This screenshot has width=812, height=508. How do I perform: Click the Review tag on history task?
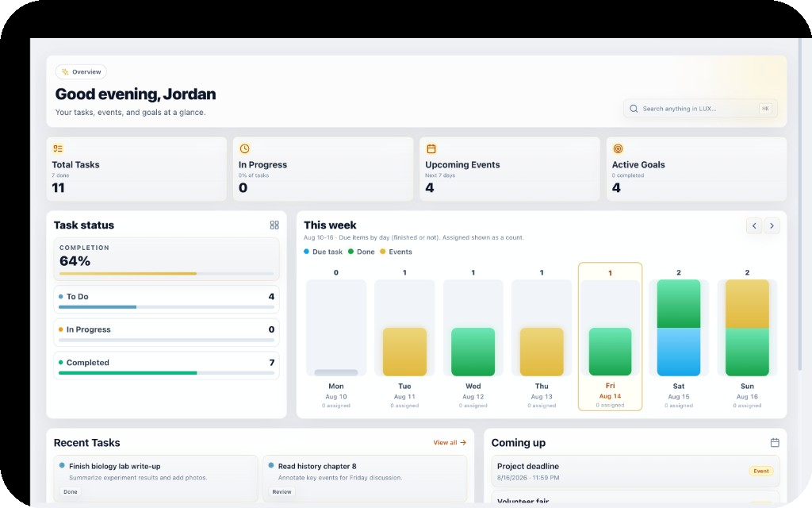tap(282, 492)
